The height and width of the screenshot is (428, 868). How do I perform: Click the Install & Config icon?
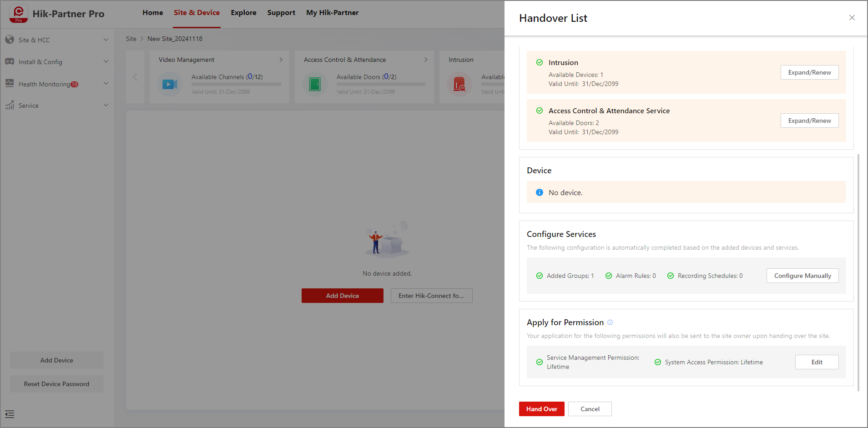10,61
